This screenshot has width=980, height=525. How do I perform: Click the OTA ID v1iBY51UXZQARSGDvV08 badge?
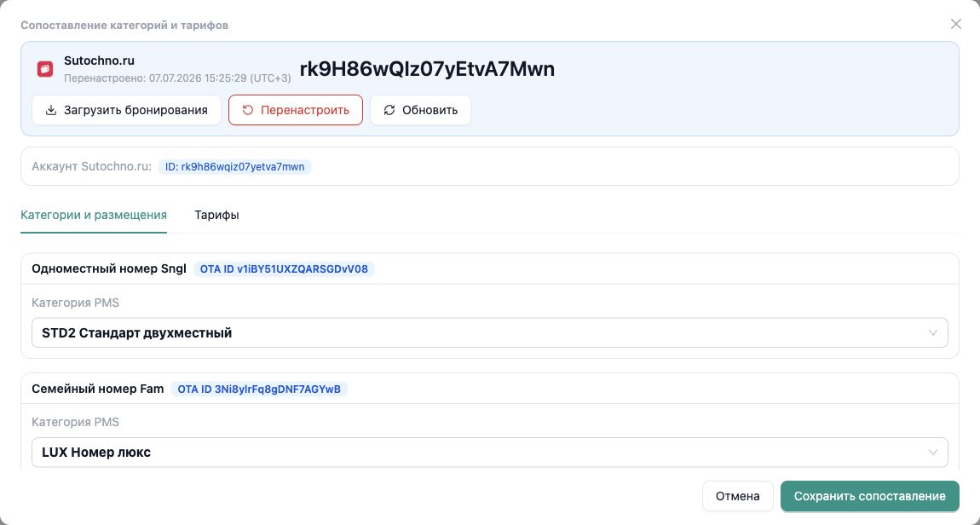[x=284, y=269]
